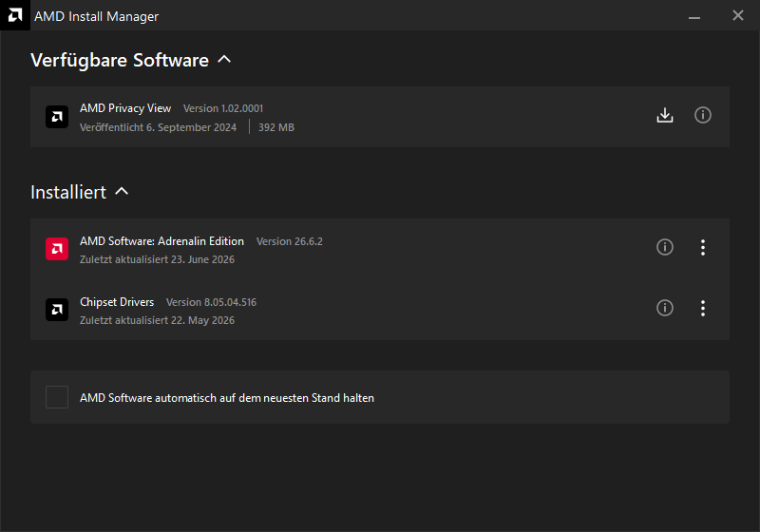View Chipset Drivers information
Viewport: 760px width, 532px height.
664,308
